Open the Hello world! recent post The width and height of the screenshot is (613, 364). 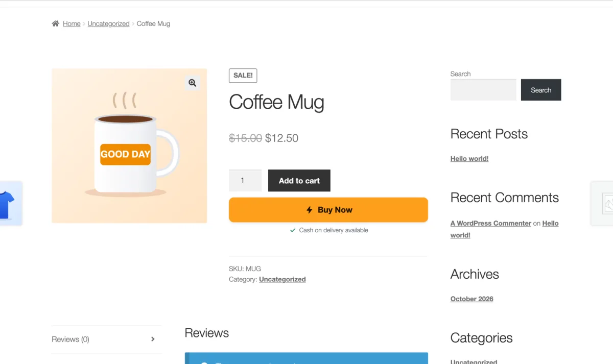click(469, 159)
